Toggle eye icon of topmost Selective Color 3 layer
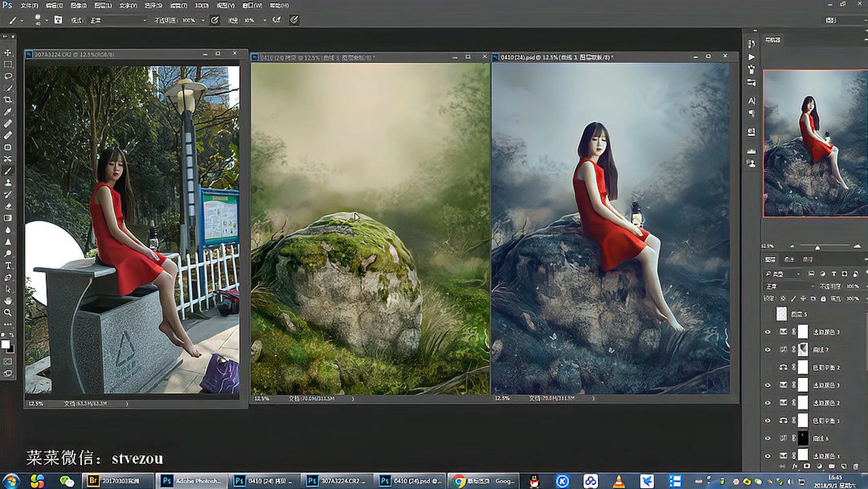 coord(768,332)
